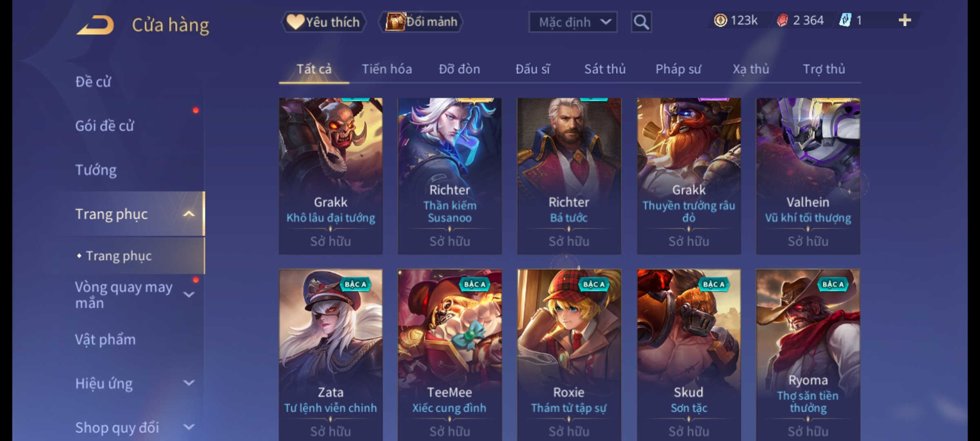Tap the blue voucher currency icon
This screenshot has height=441, width=980.
point(845,20)
